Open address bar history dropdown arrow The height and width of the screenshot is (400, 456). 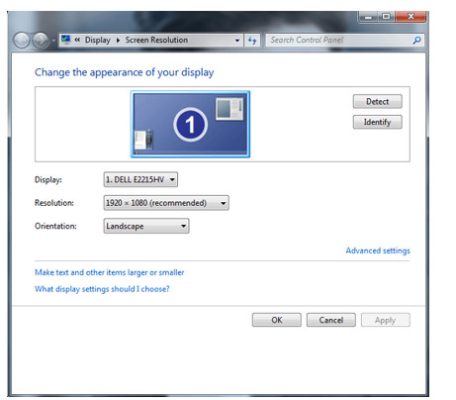(x=237, y=40)
